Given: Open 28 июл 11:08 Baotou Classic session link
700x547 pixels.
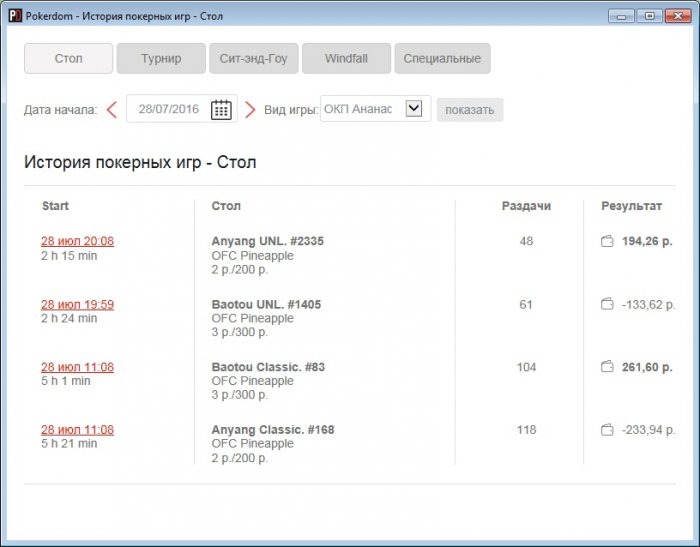Looking at the screenshot, I should tap(77, 367).
